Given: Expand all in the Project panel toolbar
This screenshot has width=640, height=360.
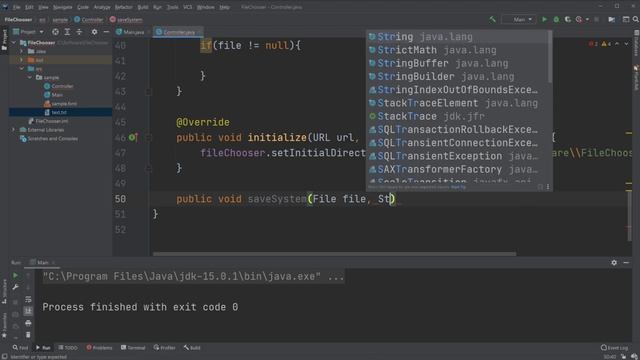Looking at the screenshot, I should point(67,31).
